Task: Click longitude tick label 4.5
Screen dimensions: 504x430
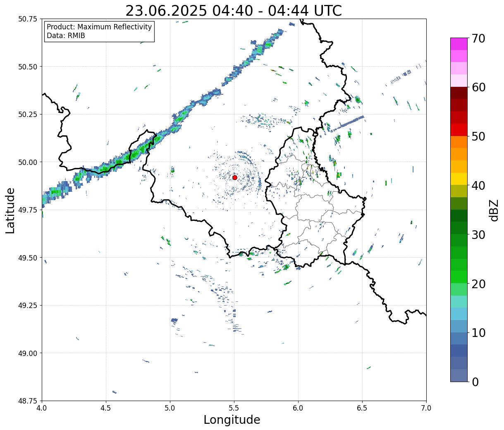Action: click(106, 408)
